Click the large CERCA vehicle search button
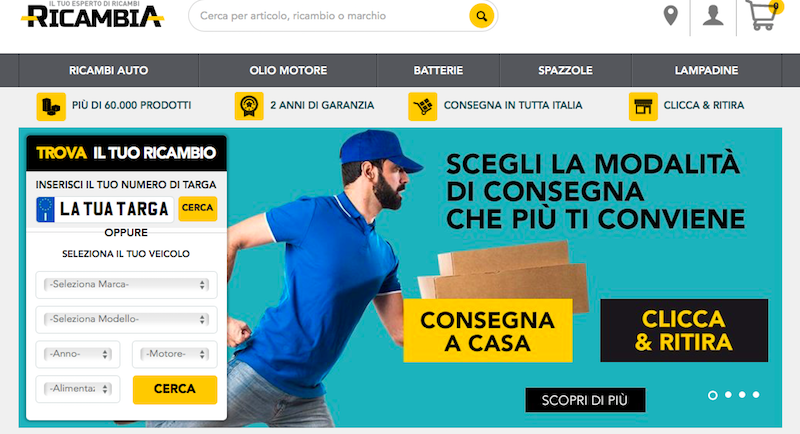 tap(175, 390)
